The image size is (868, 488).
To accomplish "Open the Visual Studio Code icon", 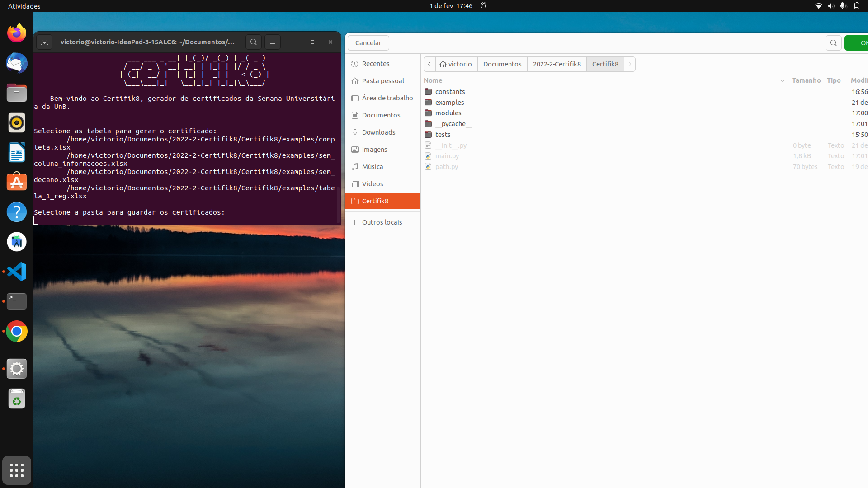I will coord(16,271).
